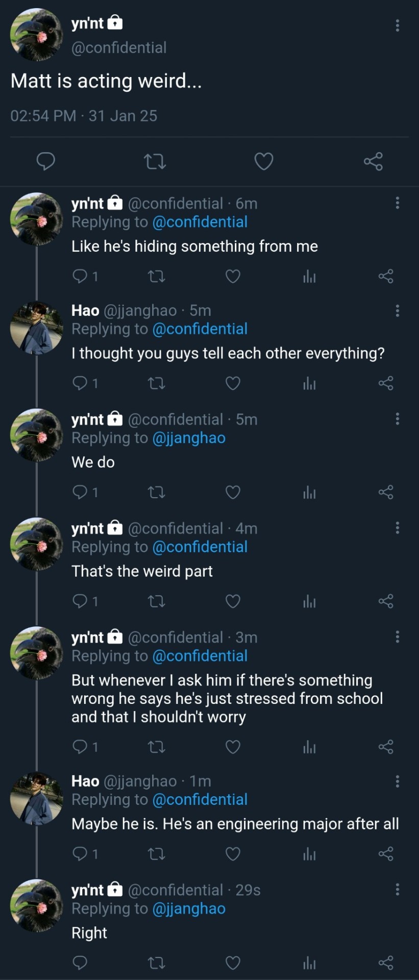This screenshot has width=419, height=980.
Task: Share the 'That's the weird part' tweet
Action: (386, 602)
